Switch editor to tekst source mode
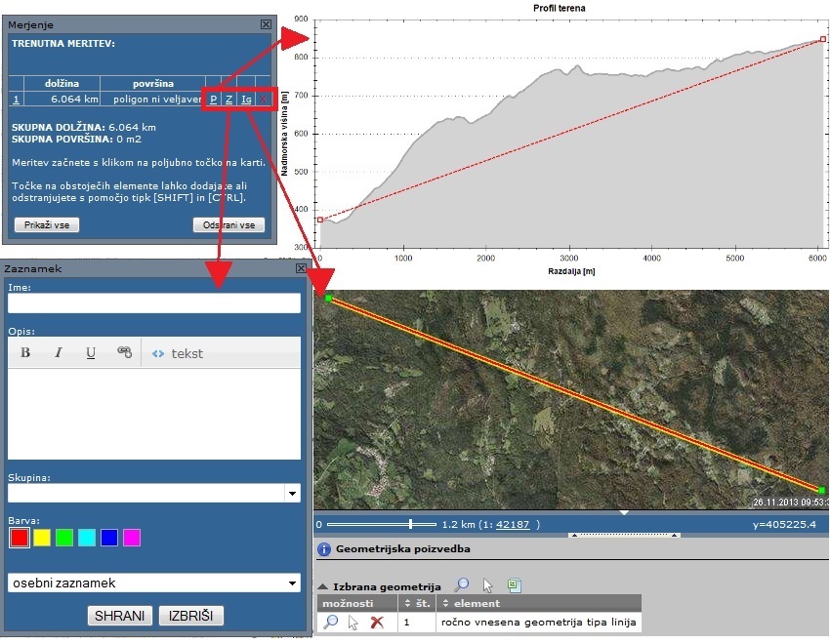The image size is (830, 644). pyautogui.click(x=178, y=353)
